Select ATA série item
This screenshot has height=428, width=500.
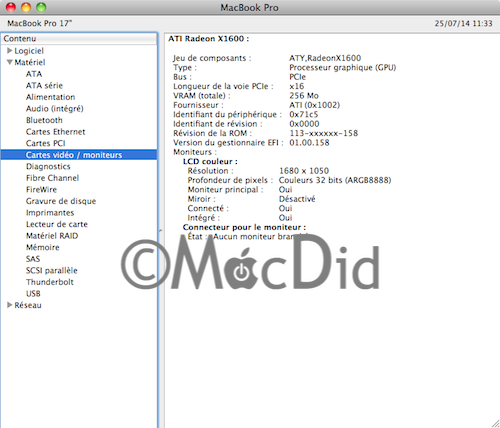44,86
